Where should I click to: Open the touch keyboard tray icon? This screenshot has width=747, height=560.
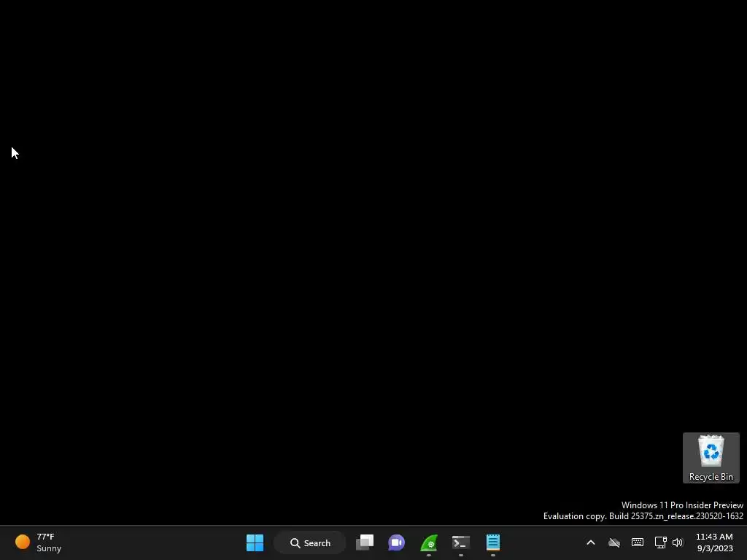pos(638,542)
